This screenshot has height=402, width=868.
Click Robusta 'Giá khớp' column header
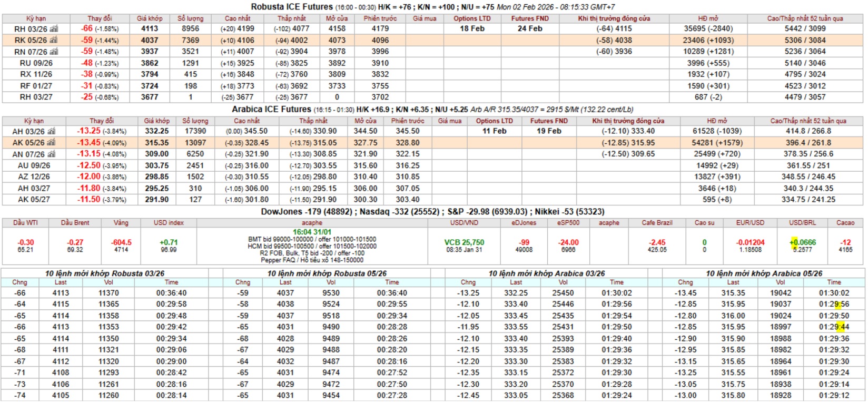150,18
